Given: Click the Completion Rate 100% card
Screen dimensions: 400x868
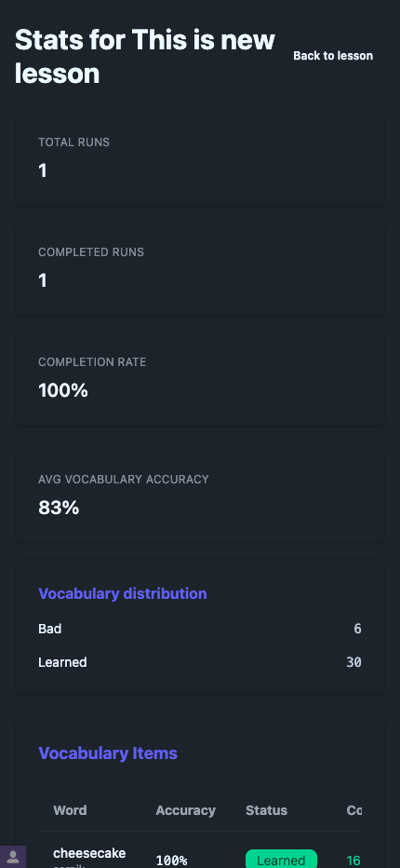Looking at the screenshot, I should 200,379.
